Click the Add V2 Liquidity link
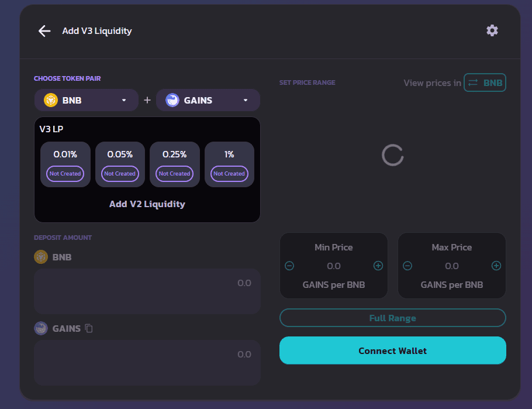 pos(147,204)
